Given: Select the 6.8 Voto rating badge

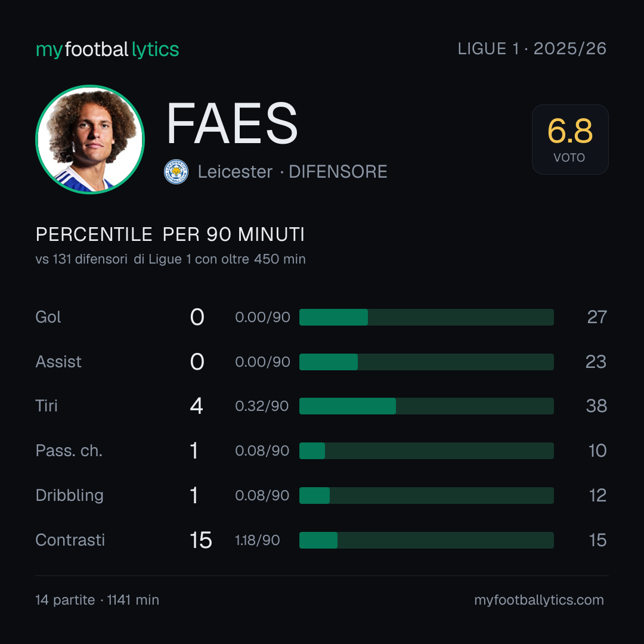Looking at the screenshot, I should 570,139.
